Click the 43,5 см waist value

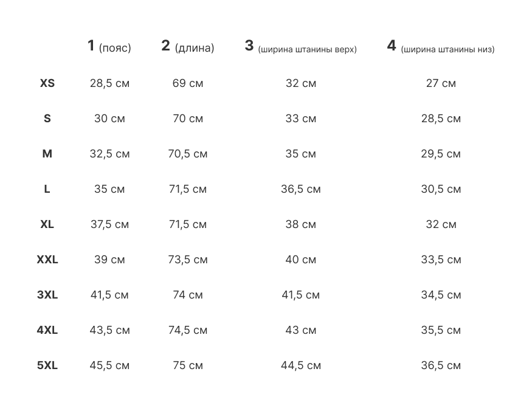109,330
